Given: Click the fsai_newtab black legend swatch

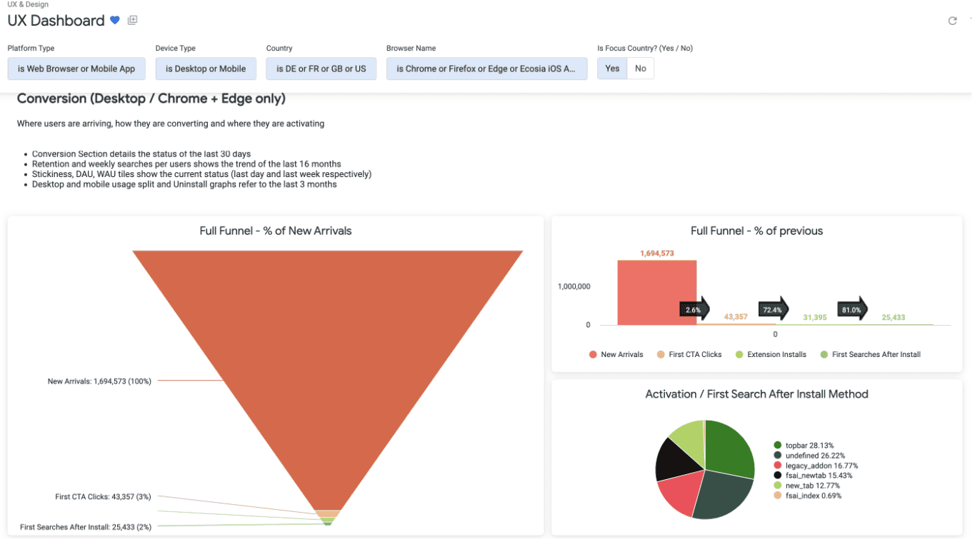Looking at the screenshot, I should point(778,476).
